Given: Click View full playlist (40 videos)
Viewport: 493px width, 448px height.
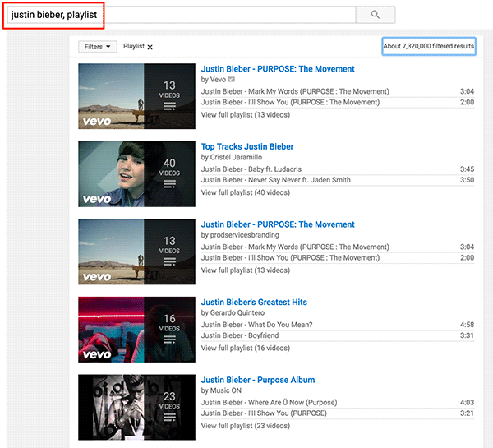Looking at the screenshot, I should pyautogui.click(x=245, y=192).
